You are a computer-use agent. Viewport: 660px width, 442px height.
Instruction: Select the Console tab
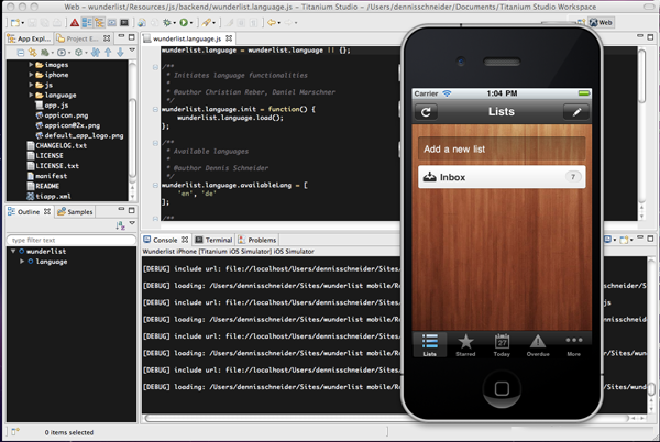(166, 240)
